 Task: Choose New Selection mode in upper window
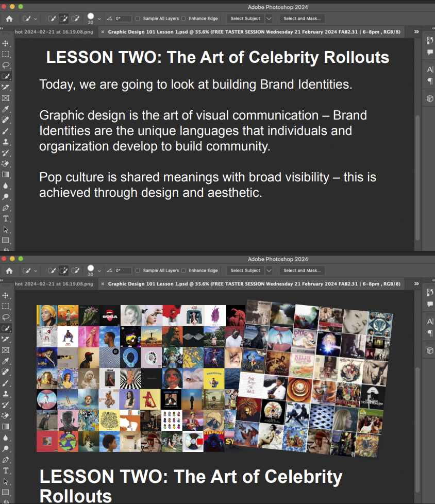coord(52,19)
